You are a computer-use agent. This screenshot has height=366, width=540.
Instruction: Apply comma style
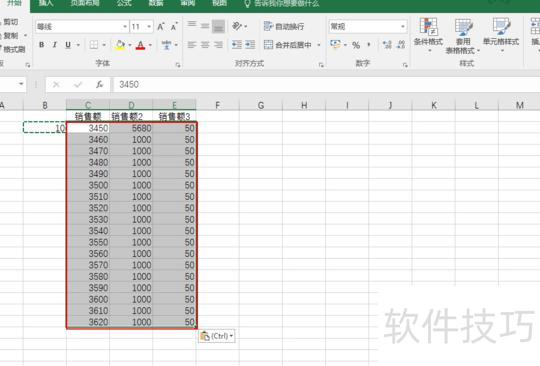click(369, 45)
